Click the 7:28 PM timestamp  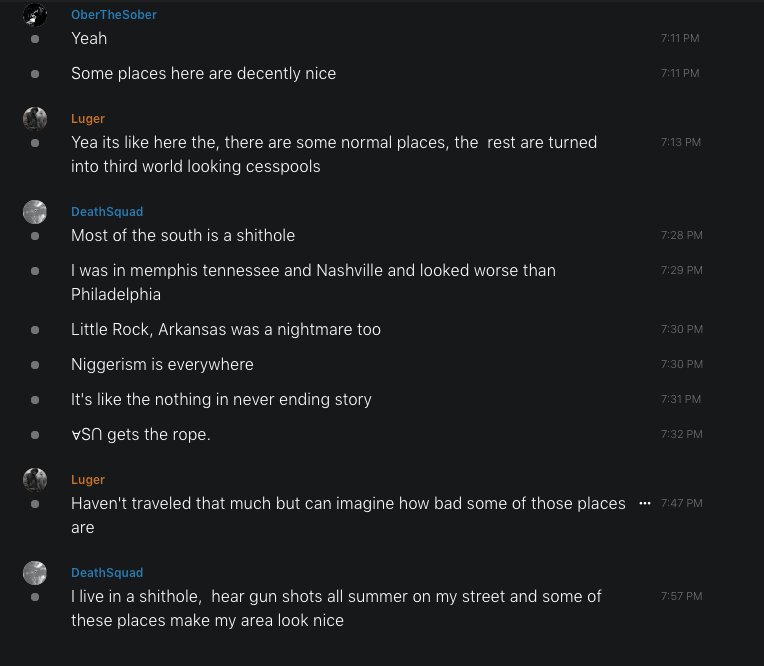coord(681,236)
